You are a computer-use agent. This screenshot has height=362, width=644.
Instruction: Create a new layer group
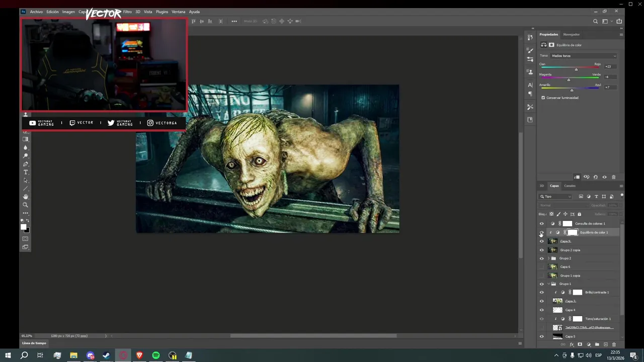(x=597, y=344)
